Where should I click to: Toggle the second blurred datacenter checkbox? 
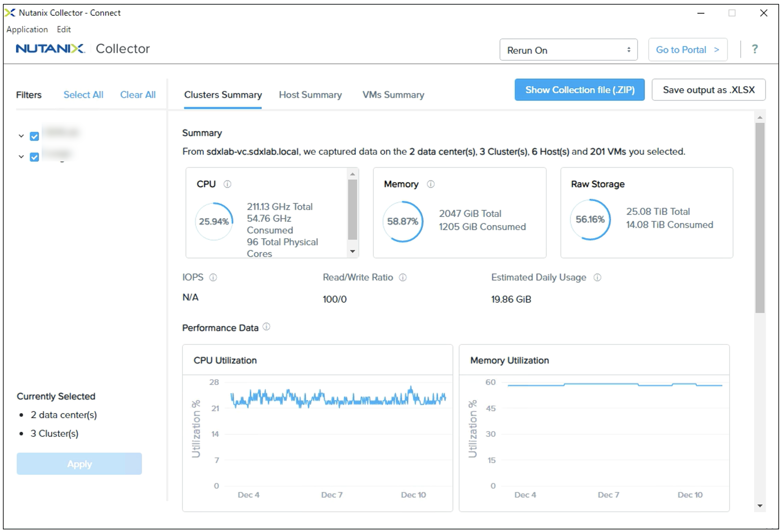pyautogui.click(x=34, y=157)
